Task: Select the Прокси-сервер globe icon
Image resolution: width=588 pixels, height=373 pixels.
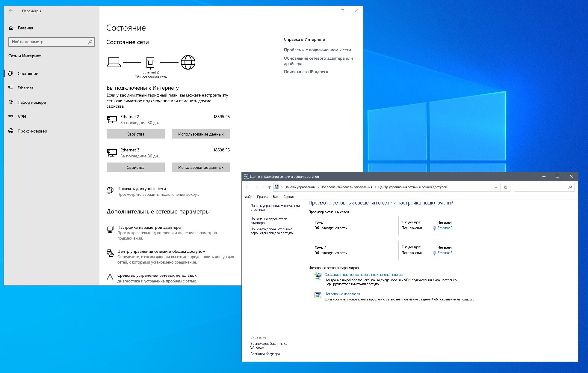Action: point(11,131)
